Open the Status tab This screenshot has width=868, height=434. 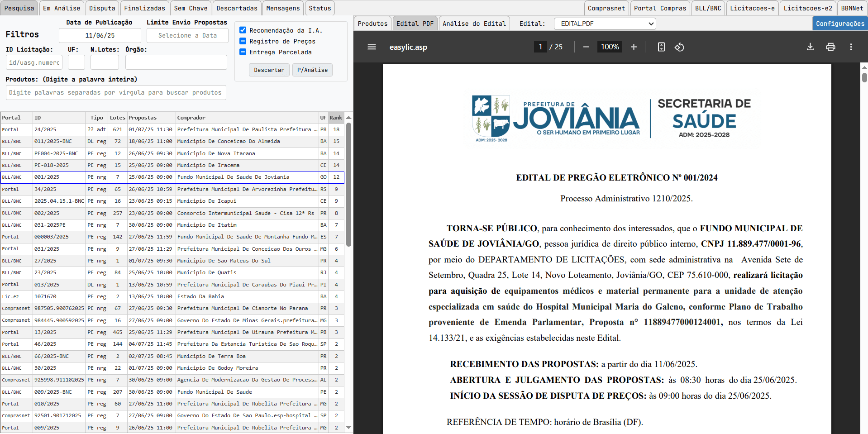click(320, 8)
